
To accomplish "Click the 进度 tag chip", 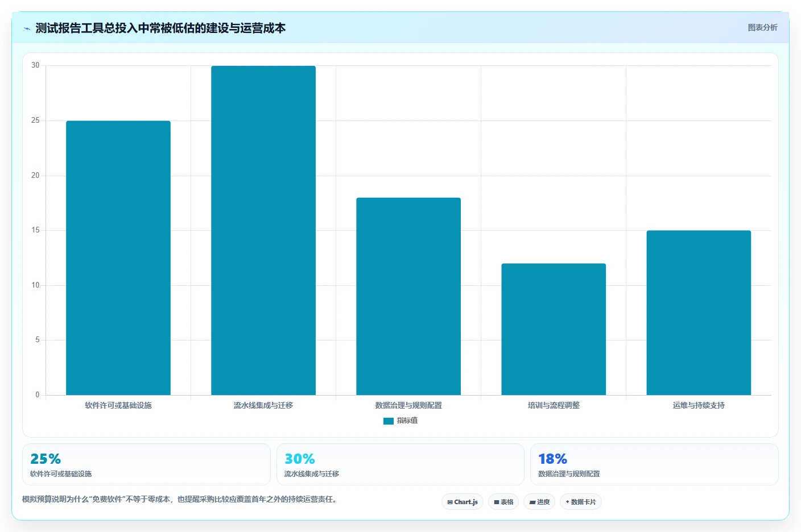I will point(539,502).
